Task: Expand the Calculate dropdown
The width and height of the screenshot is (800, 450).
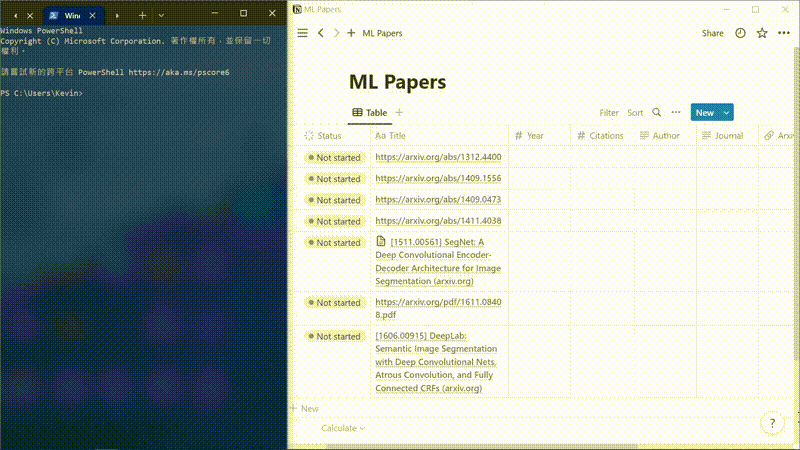Action: 343,428
